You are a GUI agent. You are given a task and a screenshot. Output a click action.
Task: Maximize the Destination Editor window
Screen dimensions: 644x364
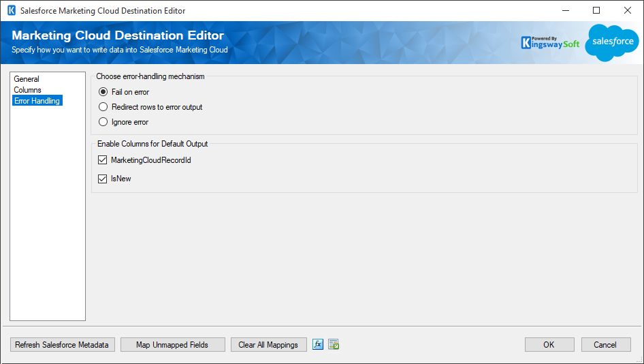tap(596, 10)
